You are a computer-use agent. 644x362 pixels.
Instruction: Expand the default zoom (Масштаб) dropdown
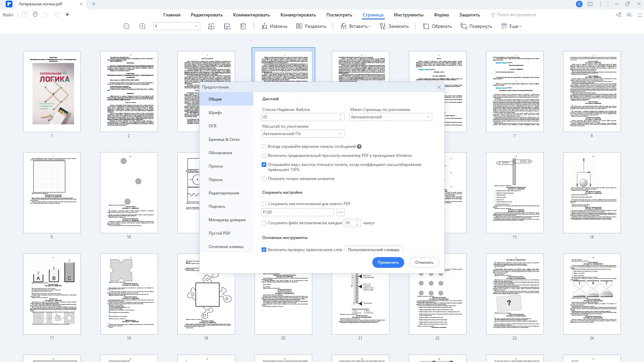pos(303,134)
